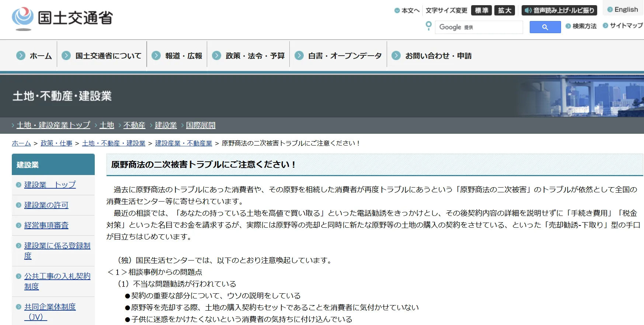This screenshot has height=325, width=644.
Task: Go to 建設業 in section bar
Action: 166,125
